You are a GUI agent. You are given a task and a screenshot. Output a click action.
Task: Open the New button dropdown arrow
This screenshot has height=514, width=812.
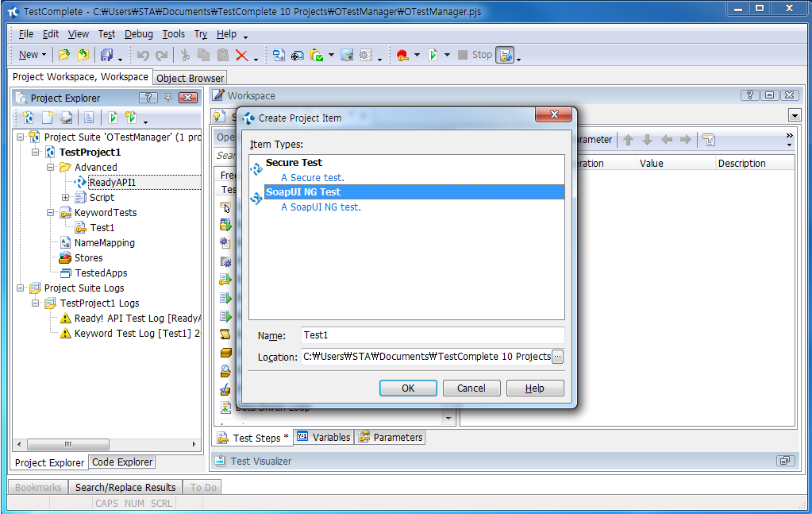[x=44, y=55]
